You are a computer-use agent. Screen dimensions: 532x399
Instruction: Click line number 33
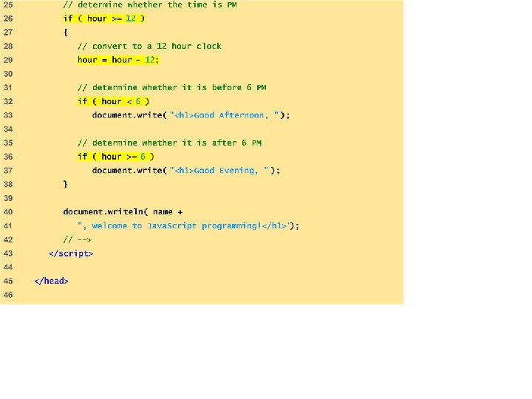8,115
